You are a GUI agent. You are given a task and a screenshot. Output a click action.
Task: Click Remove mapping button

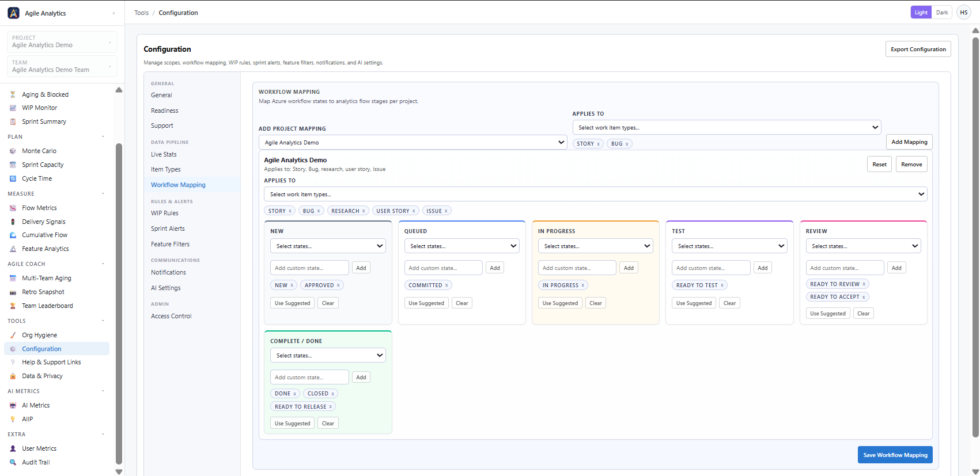911,164
